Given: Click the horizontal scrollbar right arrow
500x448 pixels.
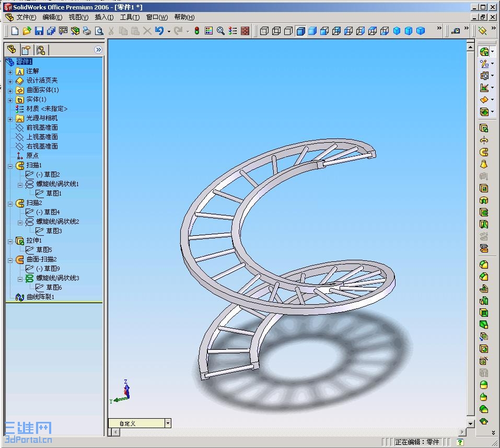Looking at the screenshot, I should 462,432.
